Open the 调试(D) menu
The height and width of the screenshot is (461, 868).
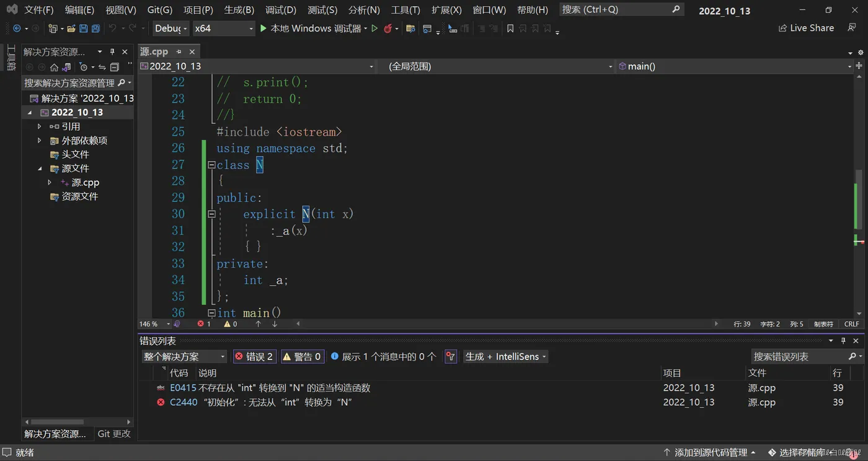(x=281, y=10)
